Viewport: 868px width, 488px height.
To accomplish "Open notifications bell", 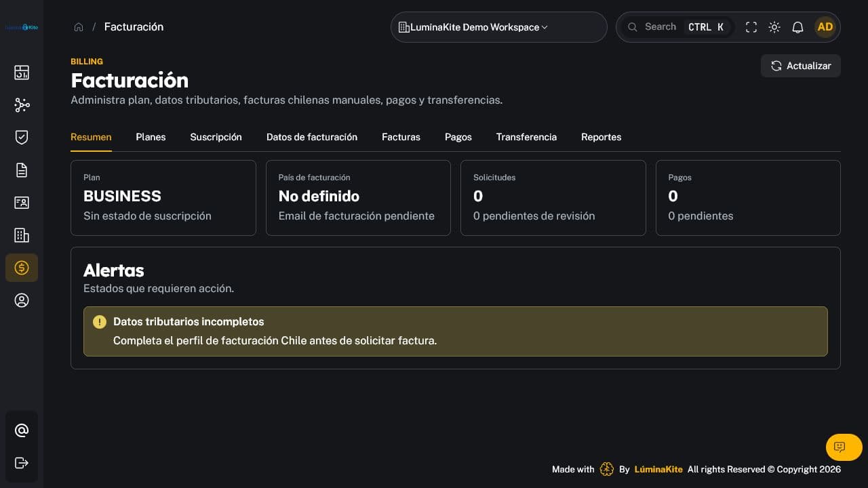I will pyautogui.click(x=798, y=27).
